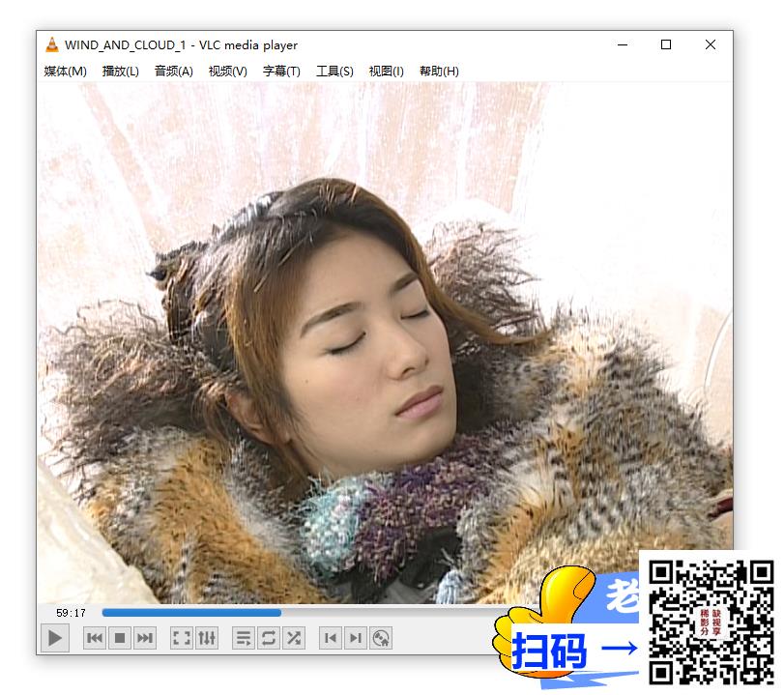Viewport: 784px width, 695px height.
Task: Click the VLC cone icon in title bar
Action: pos(51,45)
